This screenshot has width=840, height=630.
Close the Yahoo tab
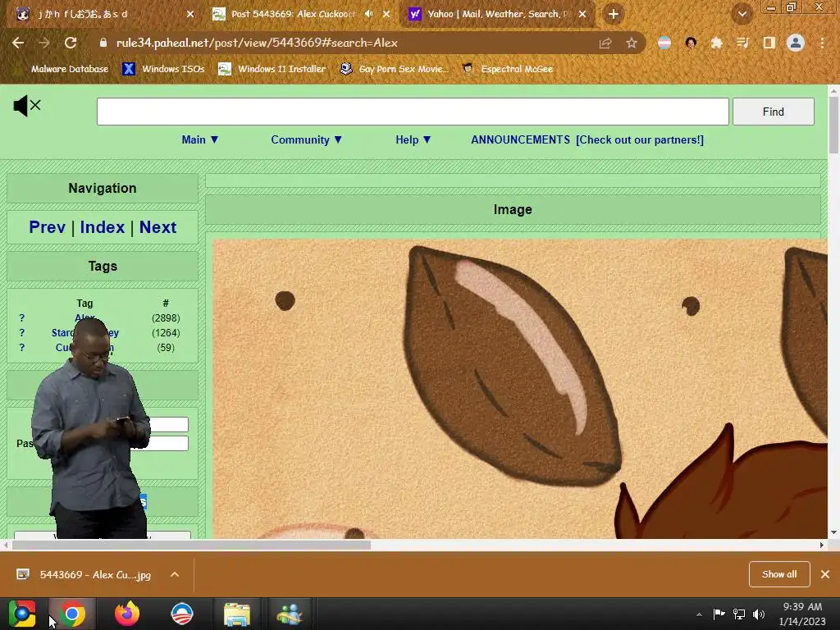582,14
